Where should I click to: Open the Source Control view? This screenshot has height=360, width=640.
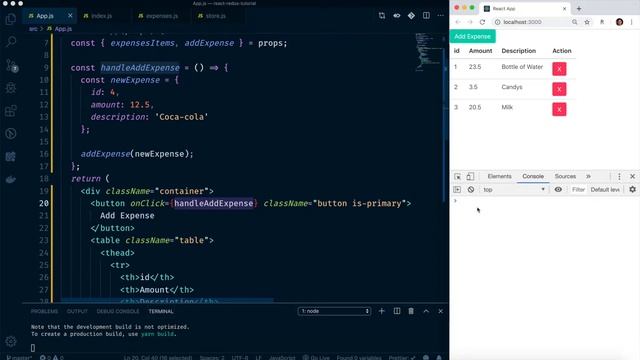(11, 65)
